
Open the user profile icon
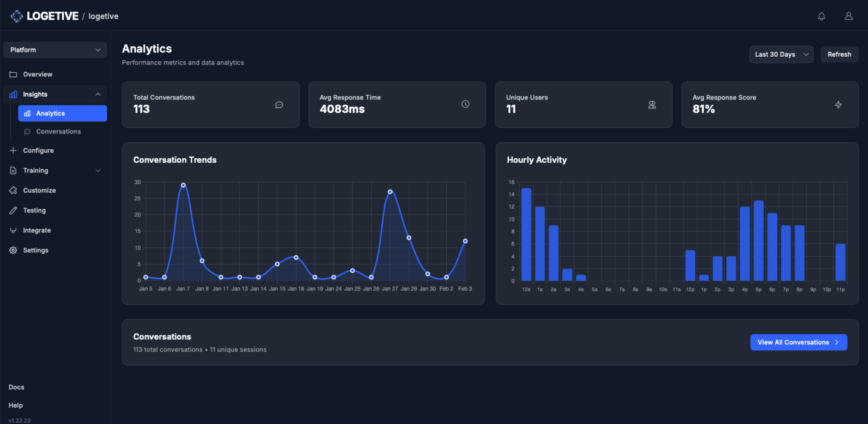tap(848, 16)
